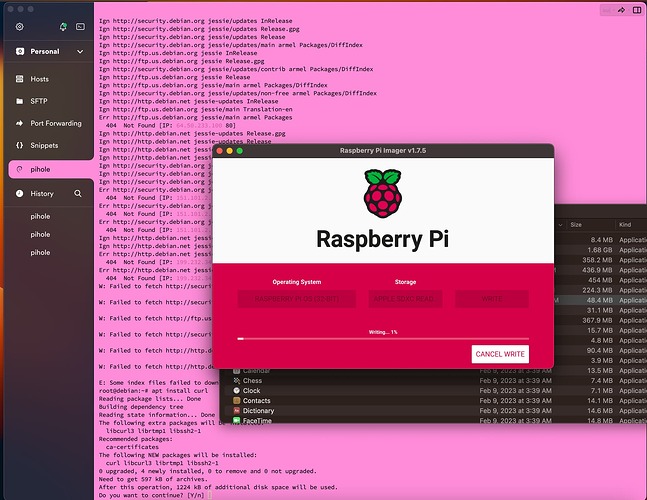
Task: Go to SFTP section
Action: click(38, 101)
